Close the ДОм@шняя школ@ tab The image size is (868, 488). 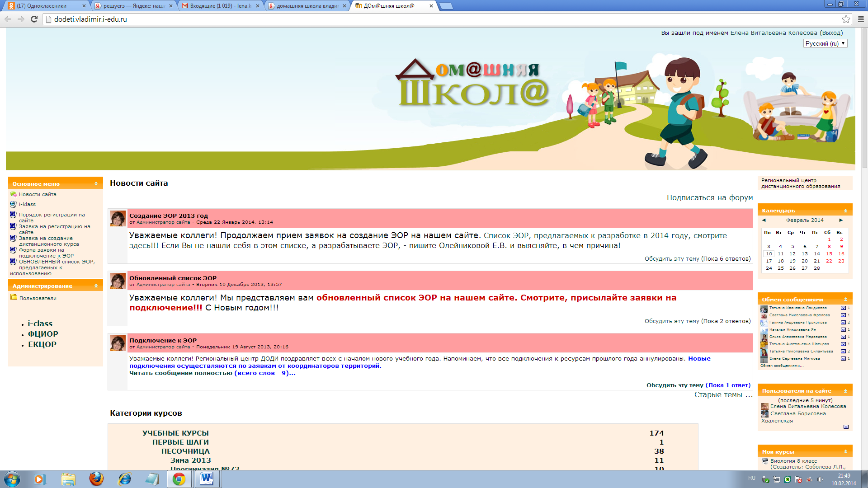431,6
